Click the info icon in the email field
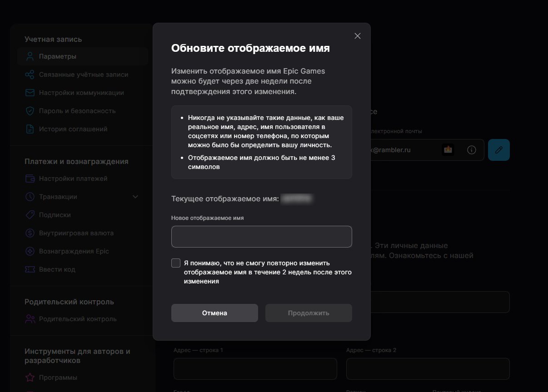Viewport: 548px width, 392px height. (x=472, y=150)
